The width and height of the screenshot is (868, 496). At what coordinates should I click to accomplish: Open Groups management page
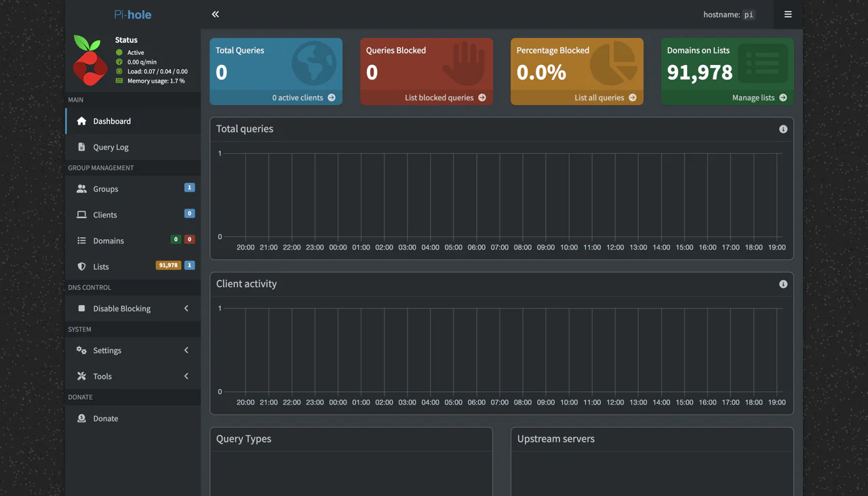pyautogui.click(x=133, y=189)
